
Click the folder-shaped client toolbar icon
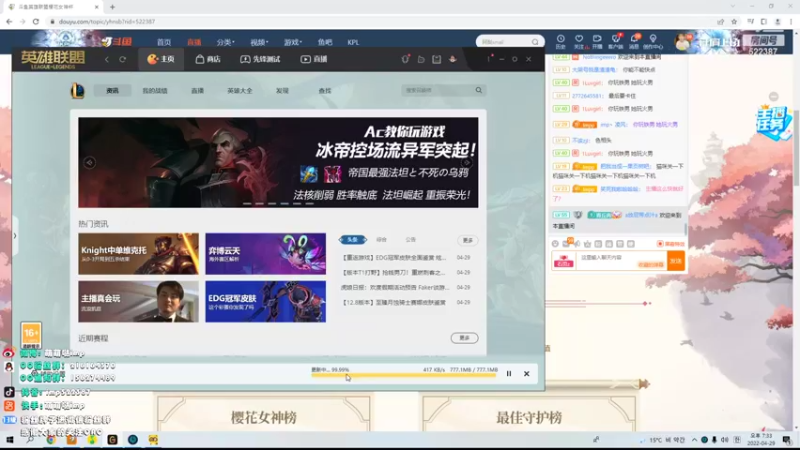coord(421,59)
